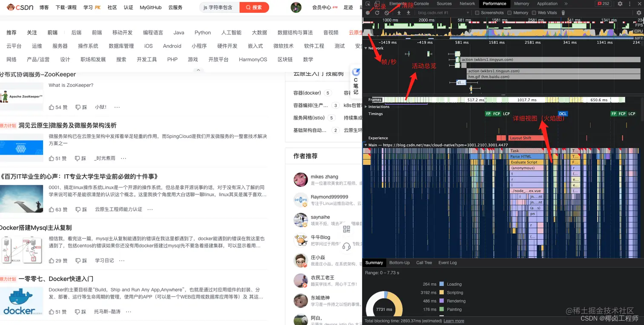The height and width of the screenshot is (325, 644).
Task: Dislike (踩) the ZooKeeper article
Action: pos(81,107)
